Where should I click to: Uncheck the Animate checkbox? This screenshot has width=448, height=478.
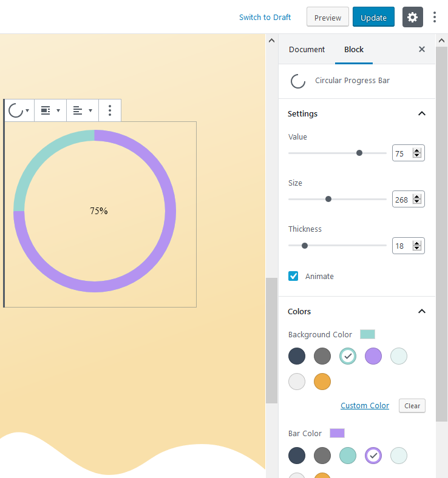(x=293, y=276)
